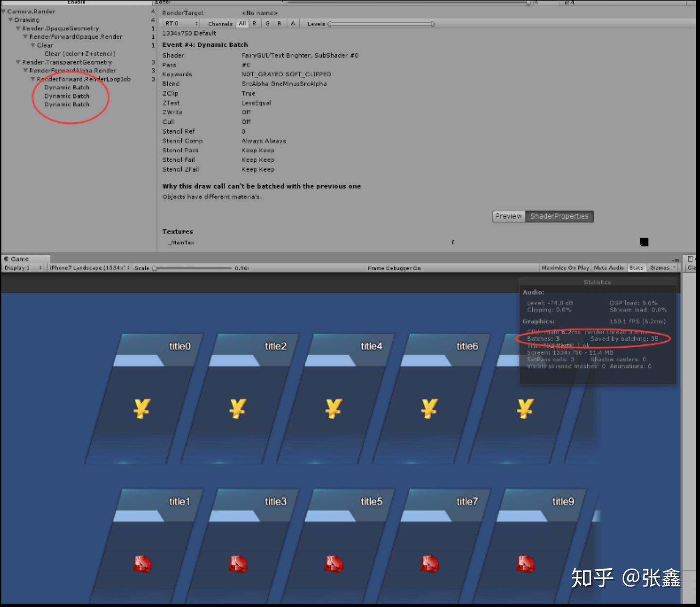The width and height of the screenshot is (700, 607).
Task: Click the red gem under title7
Action: tap(430, 564)
